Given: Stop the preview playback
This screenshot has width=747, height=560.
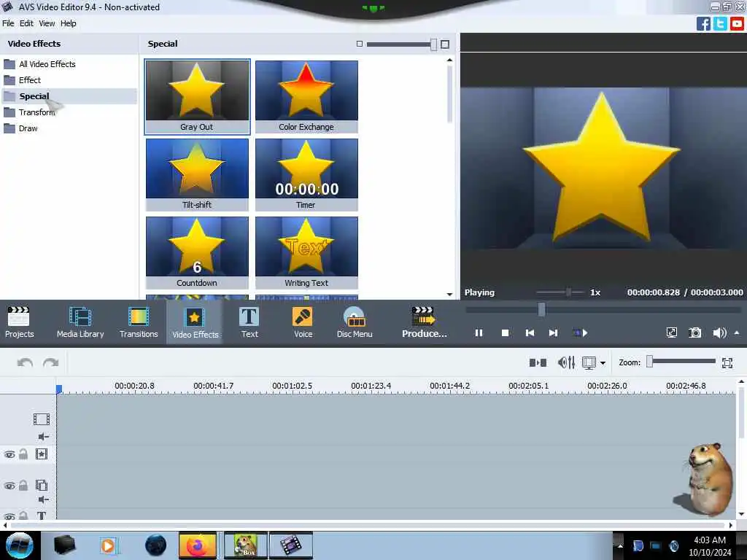Looking at the screenshot, I should click(x=505, y=332).
